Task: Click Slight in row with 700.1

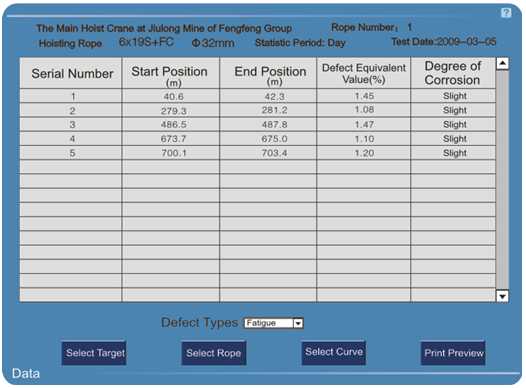Action: coord(455,153)
